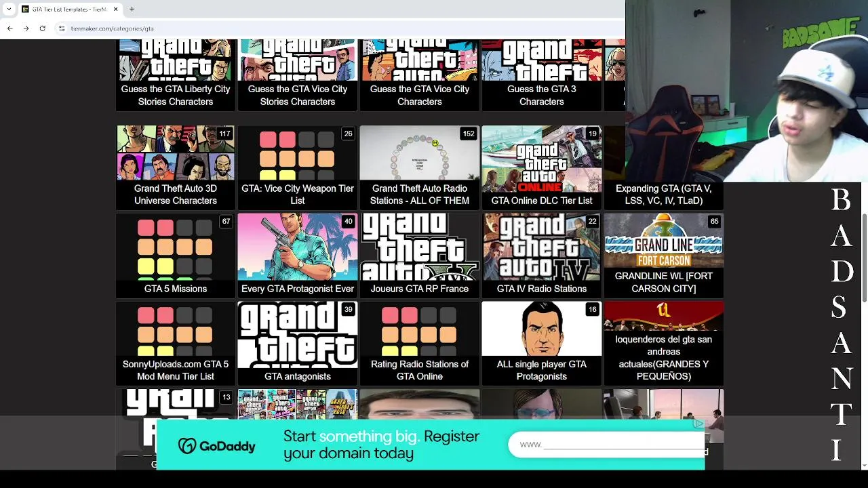Click ALL single player GTA Protagonists title

542,370
